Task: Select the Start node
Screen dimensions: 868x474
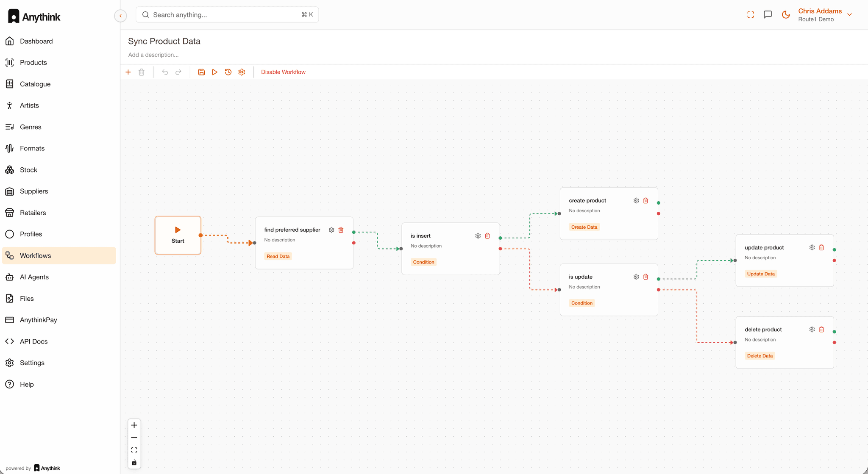Action: [178, 235]
